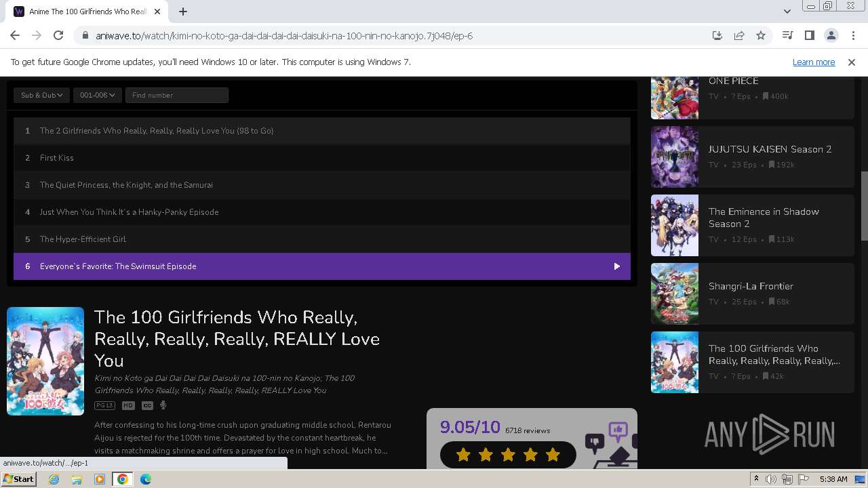Click the second gold rating star
The width and height of the screenshot is (868, 488).
[x=486, y=455]
